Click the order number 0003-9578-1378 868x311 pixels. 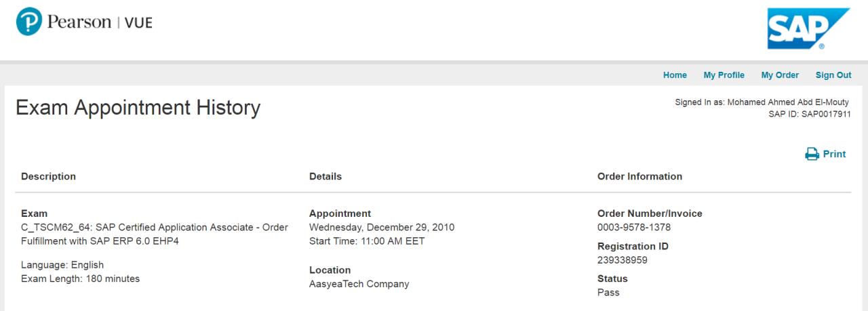pyautogui.click(x=634, y=227)
